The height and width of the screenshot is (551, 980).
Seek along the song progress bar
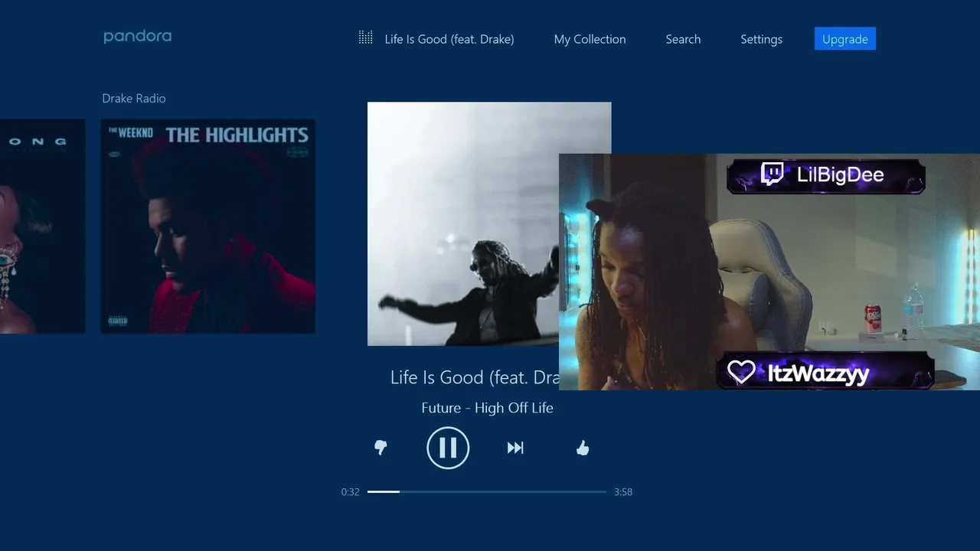pos(487,491)
